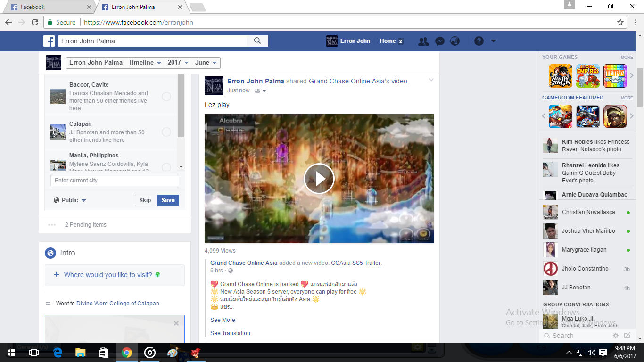
Task: Open the Chrome menu three-dot icon
Action: click(x=635, y=22)
